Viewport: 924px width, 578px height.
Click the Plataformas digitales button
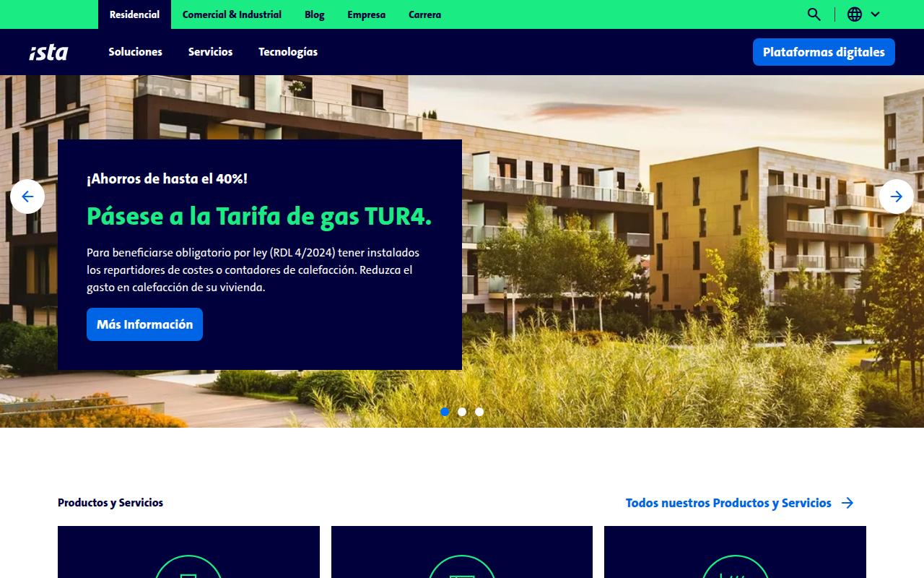(x=824, y=52)
